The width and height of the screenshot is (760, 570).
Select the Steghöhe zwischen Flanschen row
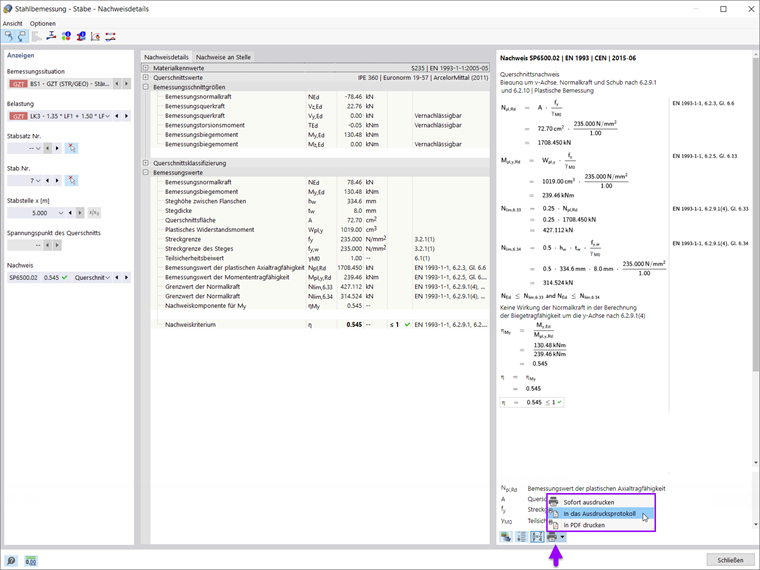point(320,201)
